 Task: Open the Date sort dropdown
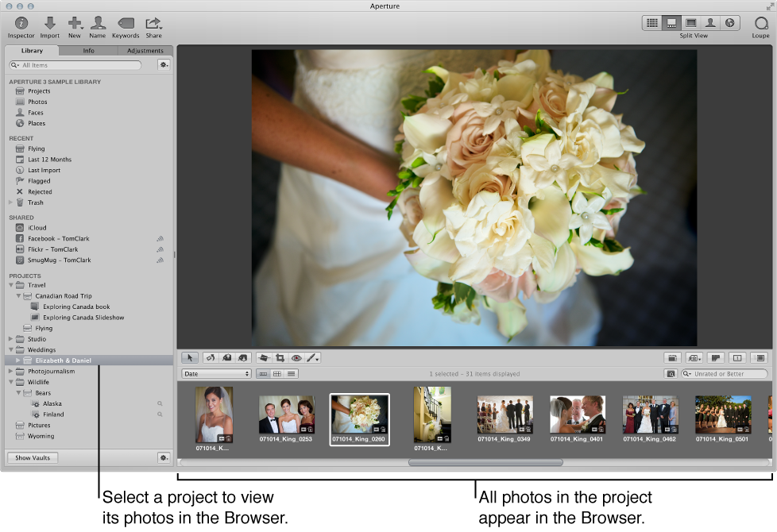pos(216,374)
